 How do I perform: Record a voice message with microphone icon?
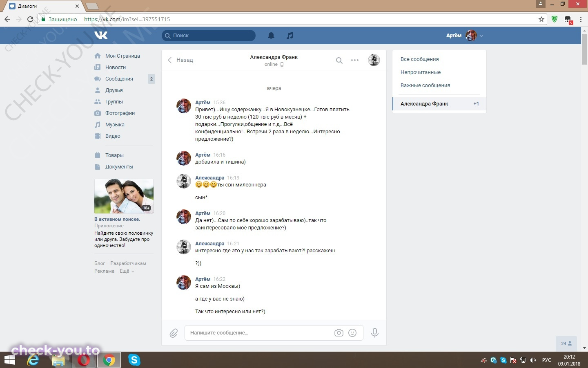point(375,333)
